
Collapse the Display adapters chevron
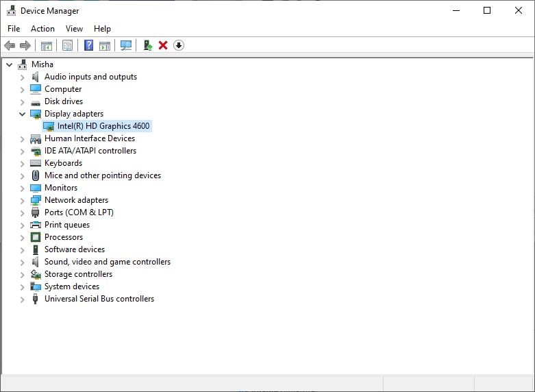(22, 114)
